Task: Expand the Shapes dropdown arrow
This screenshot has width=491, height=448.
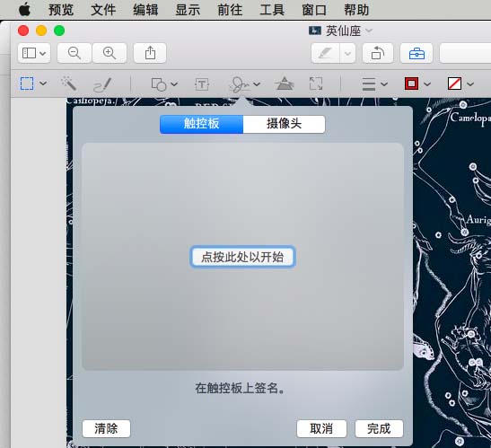Action: pos(174,84)
